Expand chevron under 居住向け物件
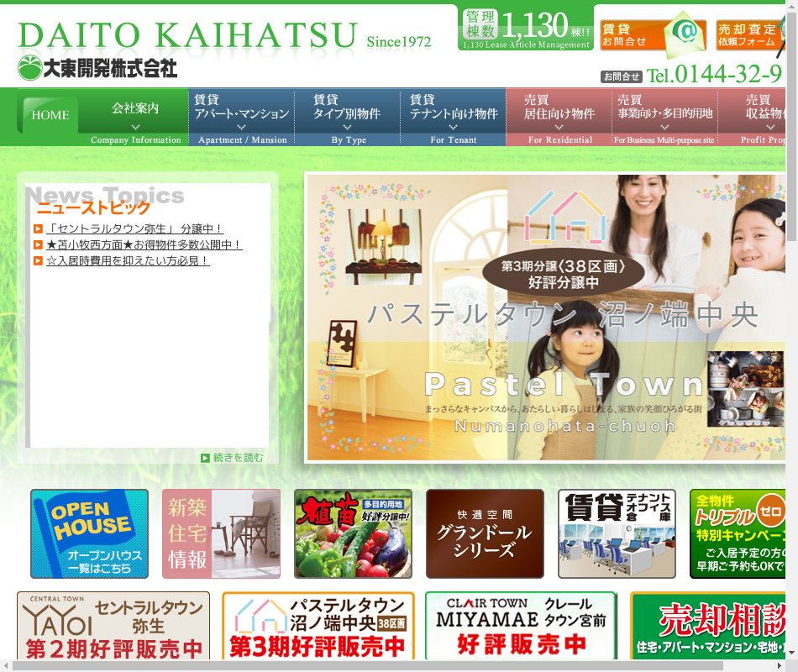 [559, 128]
